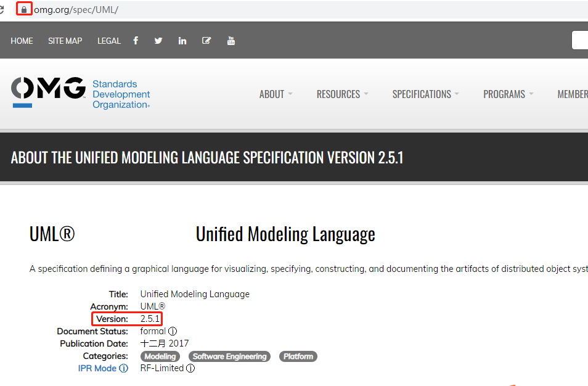
Task: Expand the PROGRAMS menu
Action: (x=508, y=94)
